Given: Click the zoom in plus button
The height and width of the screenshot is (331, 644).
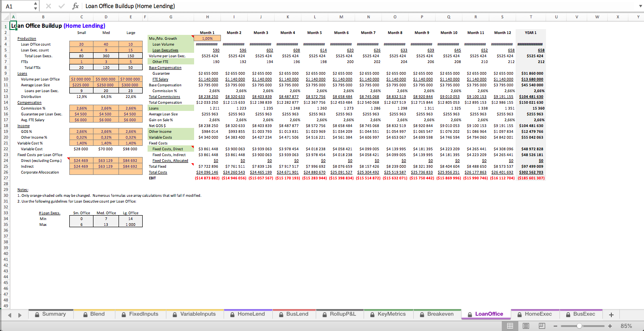Looking at the screenshot, I should click(610, 326).
